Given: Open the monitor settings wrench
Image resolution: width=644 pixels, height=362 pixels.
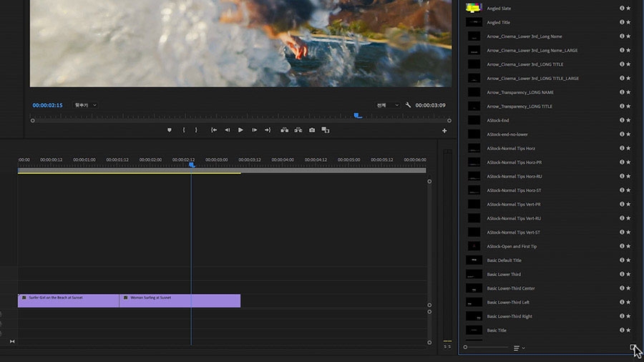Looking at the screenshot, I should click(408, 105).
